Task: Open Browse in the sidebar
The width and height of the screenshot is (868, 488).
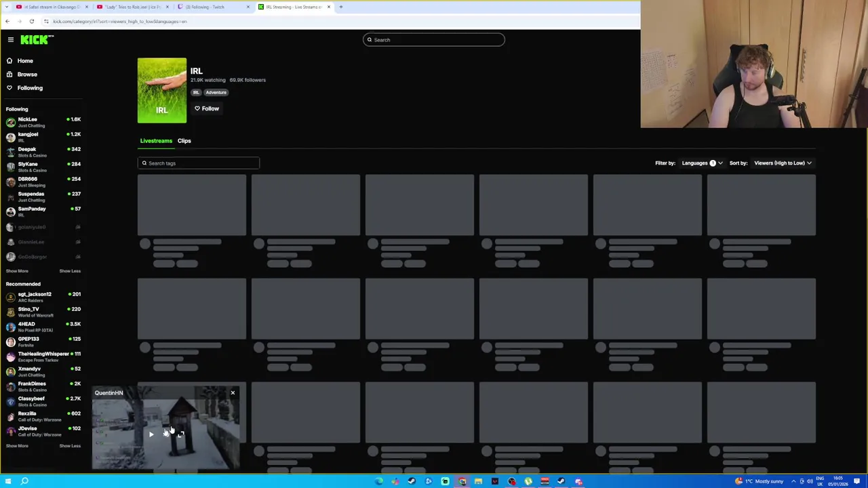Action: click(27, 75)
